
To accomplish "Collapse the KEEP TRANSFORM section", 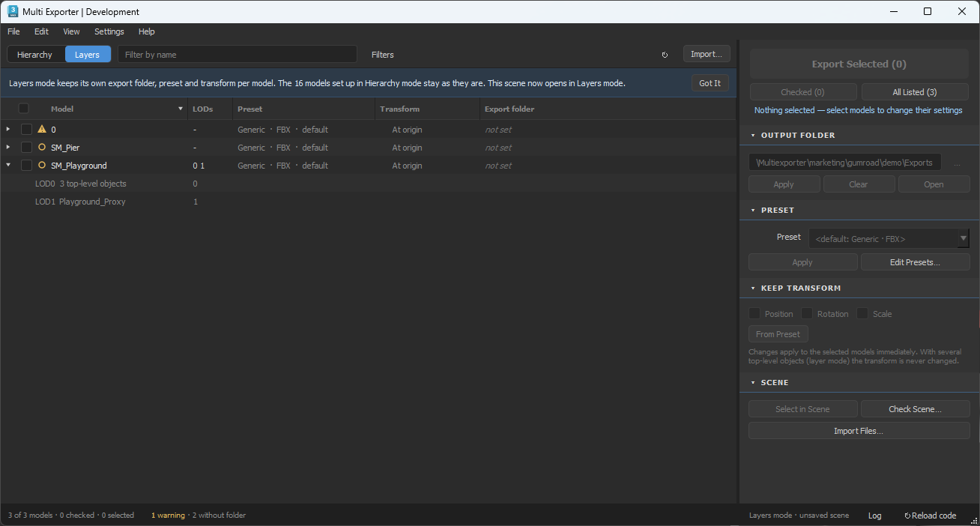I will pos(753,288).
